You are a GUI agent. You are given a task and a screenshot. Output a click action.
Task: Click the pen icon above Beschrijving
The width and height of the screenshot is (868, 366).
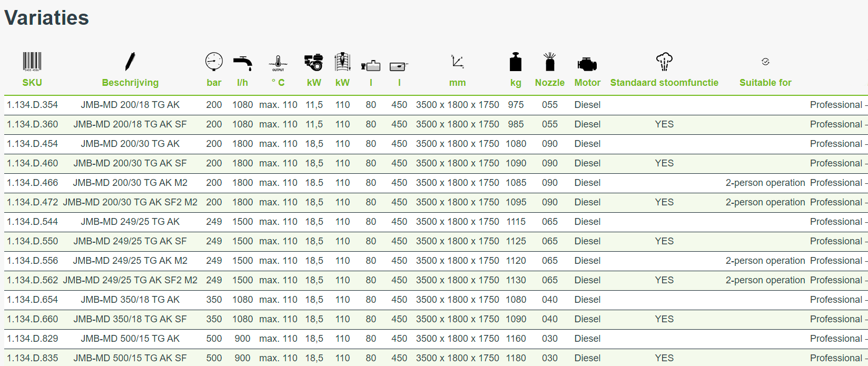coord(130,62)
